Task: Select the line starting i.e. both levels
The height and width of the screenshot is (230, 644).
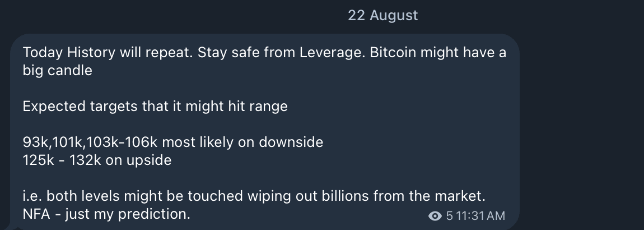Action: (x=254, y=196)
